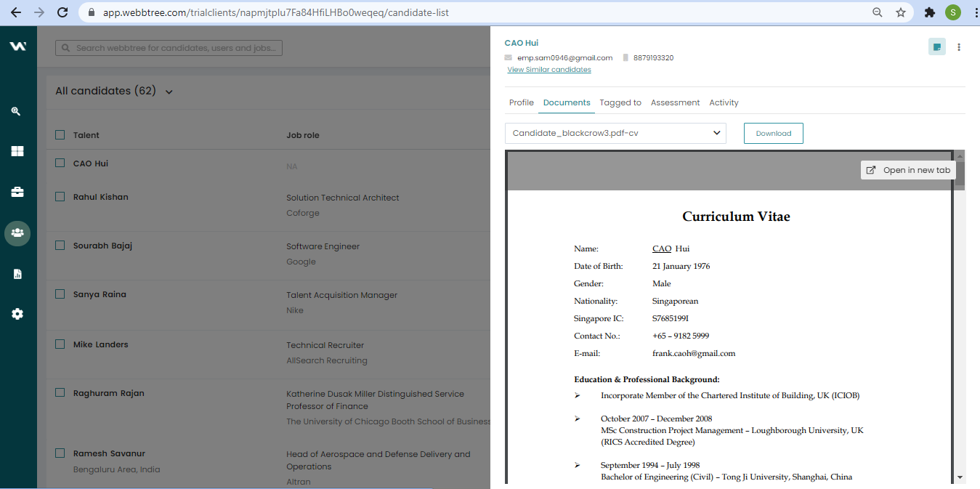The height and width of the screenshot is (489, 980).
Task: Click Talent Acquisition Manager job role
Action: [342, 295]
